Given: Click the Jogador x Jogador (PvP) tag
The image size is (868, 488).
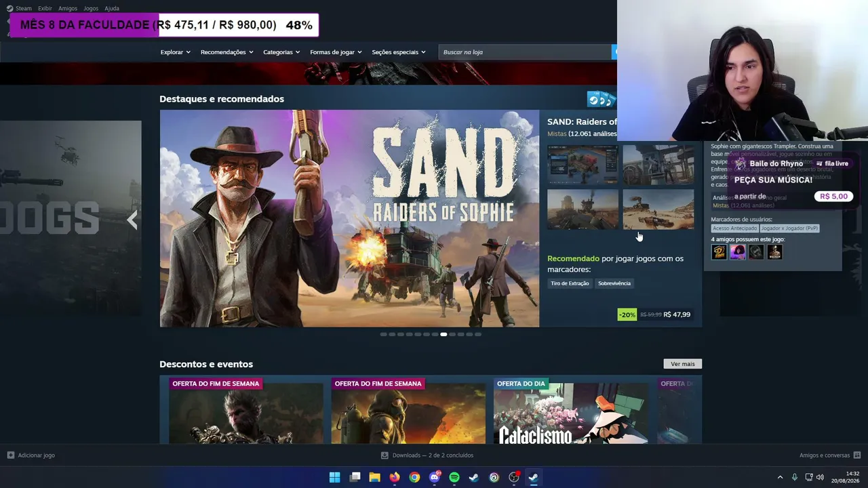Looking at the screenshot, I should tap(789, 228).
